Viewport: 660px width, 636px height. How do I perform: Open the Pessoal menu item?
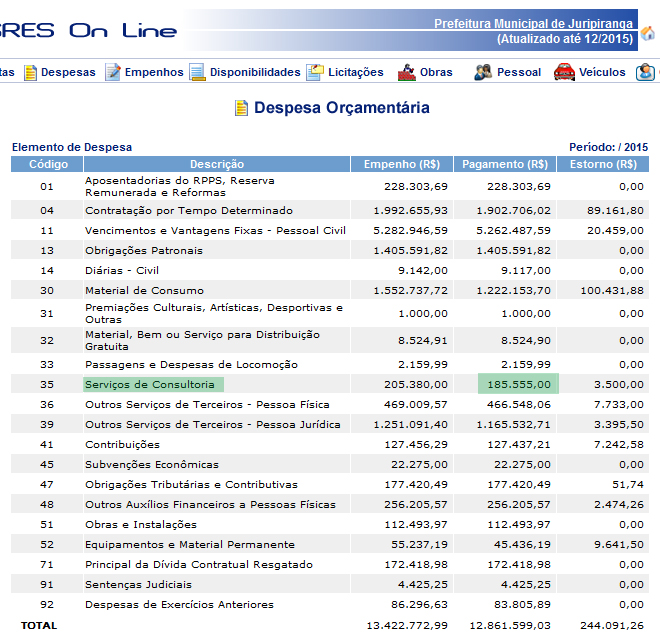pos(519,72)
